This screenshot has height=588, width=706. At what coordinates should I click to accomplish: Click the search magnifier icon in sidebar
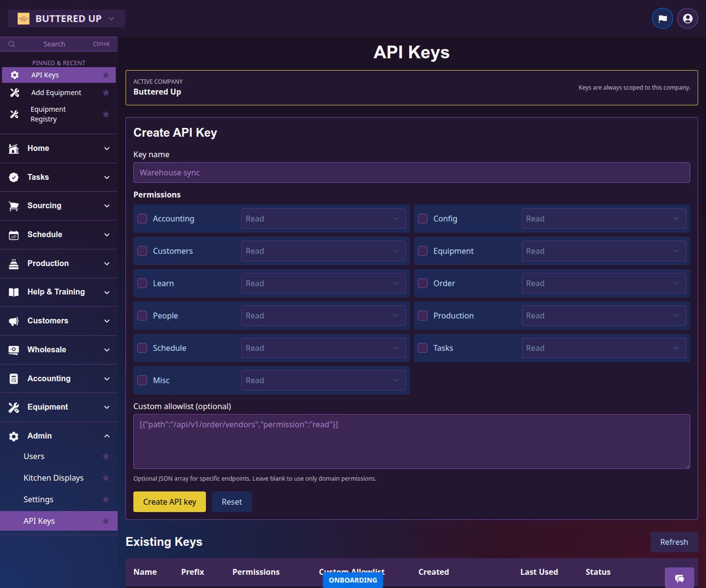click(12, 44)
